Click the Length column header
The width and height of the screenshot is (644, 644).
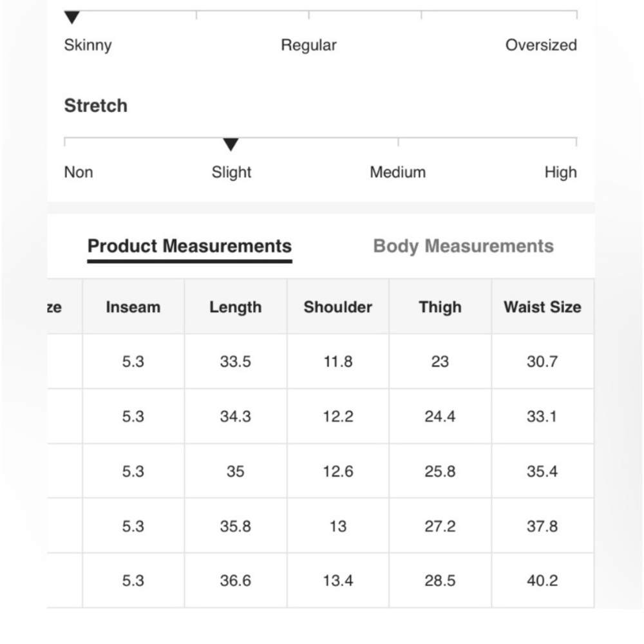(x=235, y=307)
